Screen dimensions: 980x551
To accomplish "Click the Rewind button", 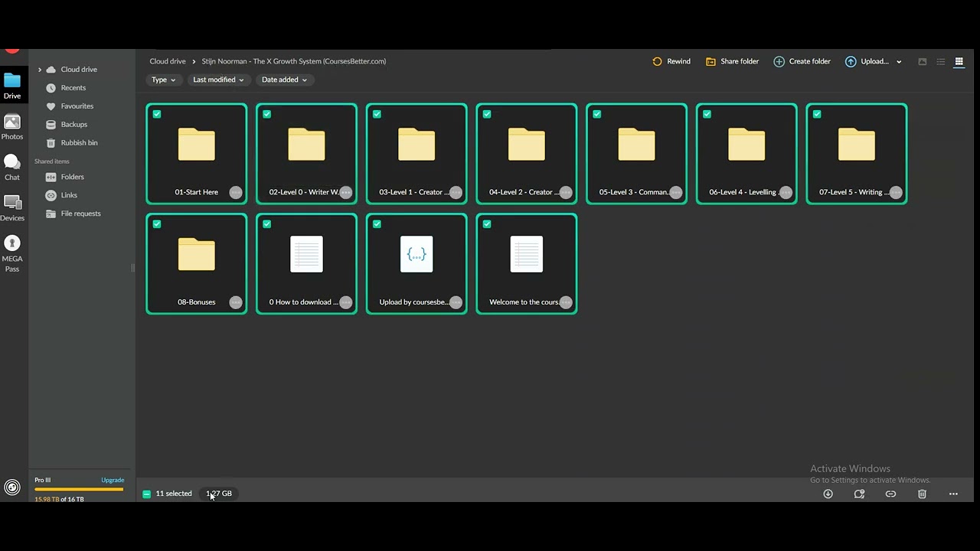I will tap(671, 61).
